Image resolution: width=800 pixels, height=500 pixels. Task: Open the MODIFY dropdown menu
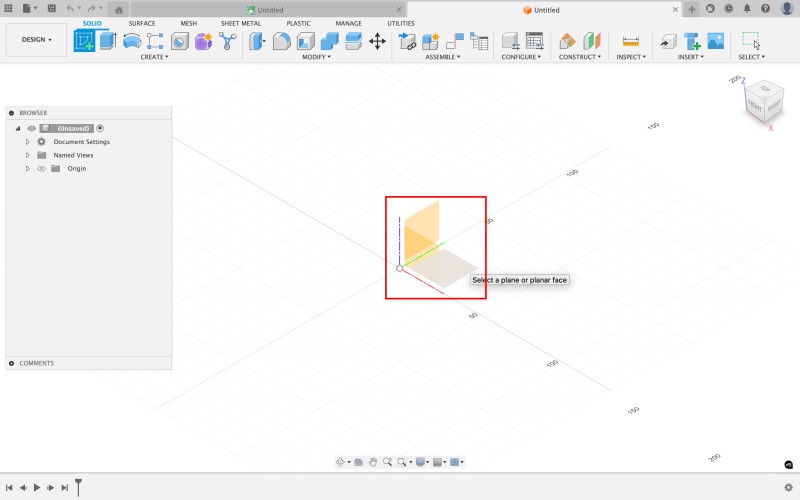[x=316, y=57]
